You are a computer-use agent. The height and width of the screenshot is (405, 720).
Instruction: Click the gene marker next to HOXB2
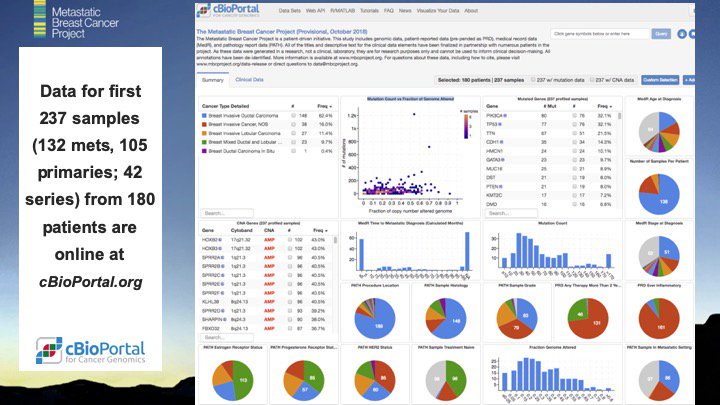(x=220, y=240)
